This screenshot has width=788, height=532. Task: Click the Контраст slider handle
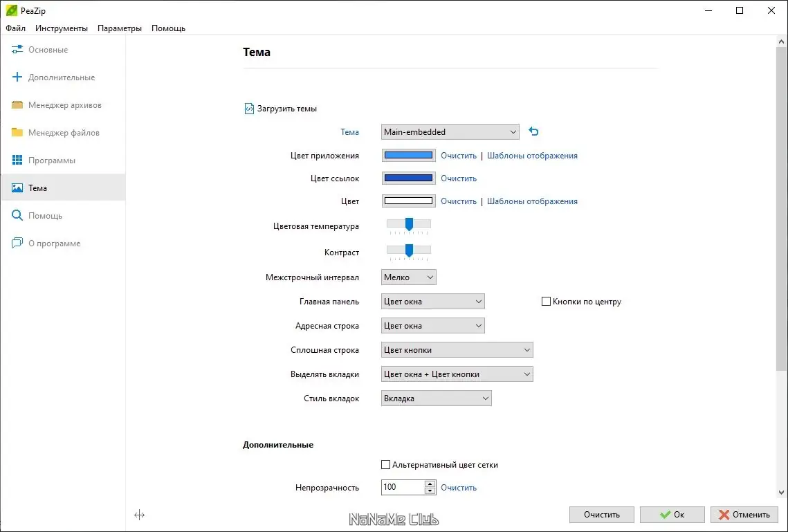point(409,249)
